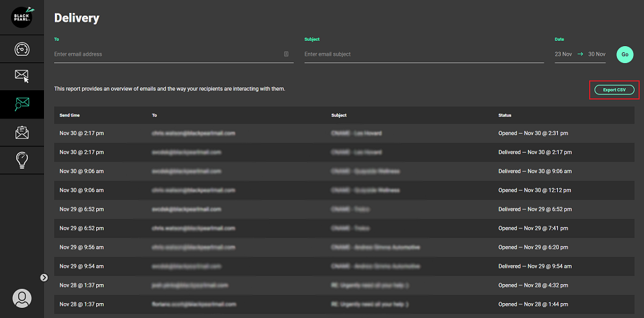Open the start date 23 Nov picker

pos(563,54)
